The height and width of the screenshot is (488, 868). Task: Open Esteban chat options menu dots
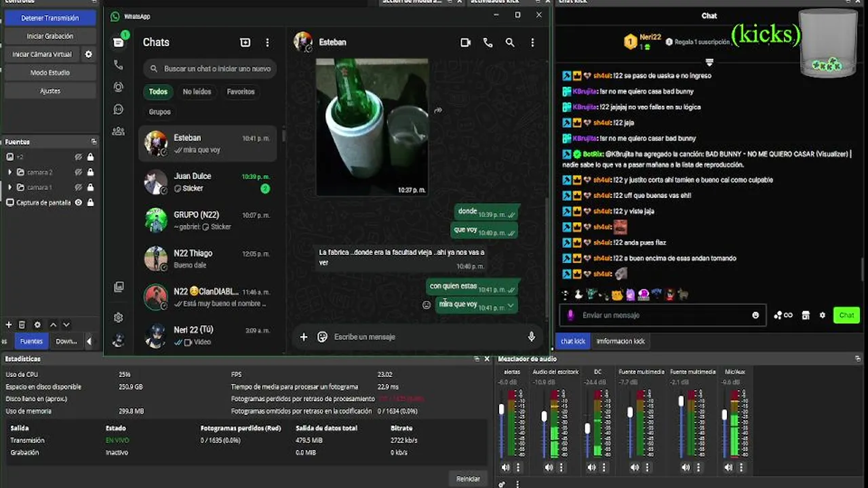coord(532,42)
